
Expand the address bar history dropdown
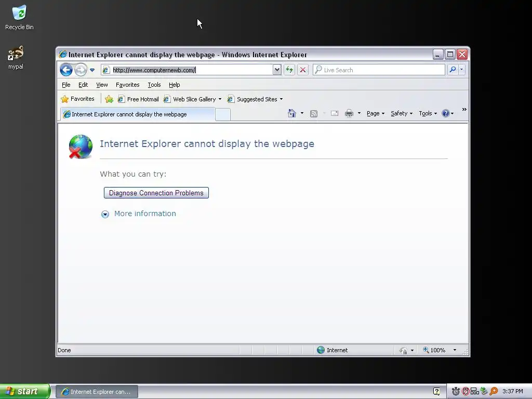(277, 70)
